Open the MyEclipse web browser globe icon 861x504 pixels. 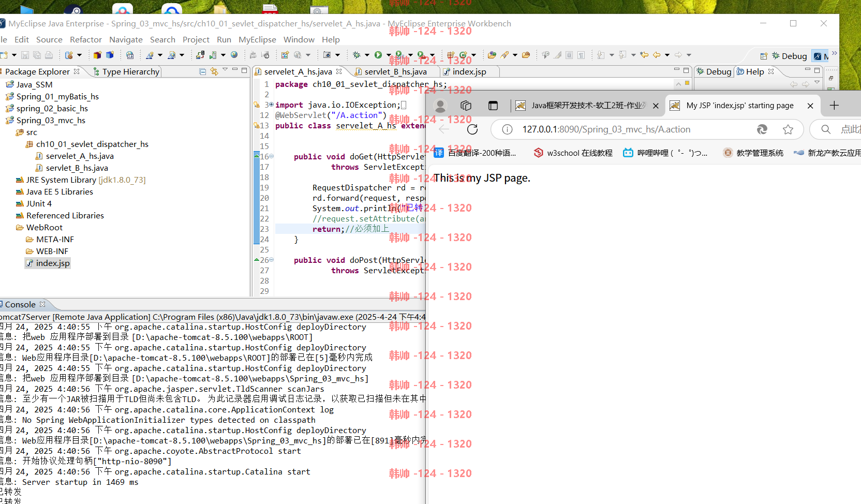[x=234, y=55]
